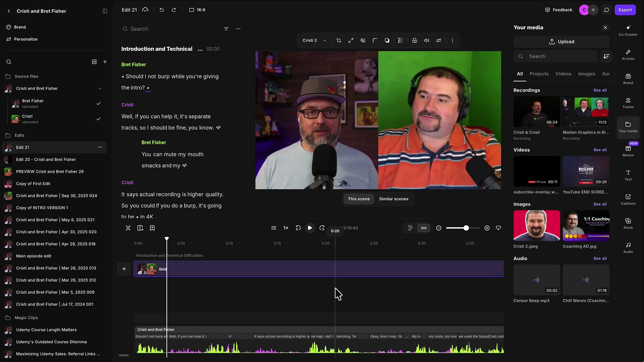Open the three-dot more menu in video toolbar
Screen dimensions: 644x362
coord(452,41)
